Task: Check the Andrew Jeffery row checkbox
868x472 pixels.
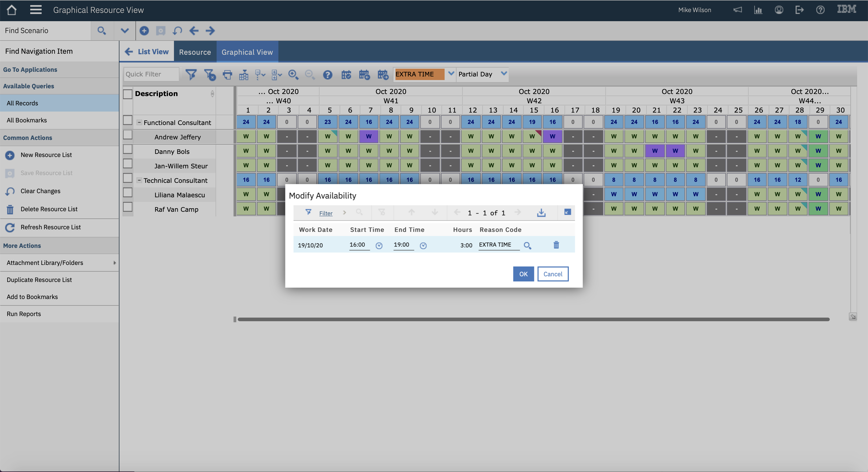Action: pos(128,135)
